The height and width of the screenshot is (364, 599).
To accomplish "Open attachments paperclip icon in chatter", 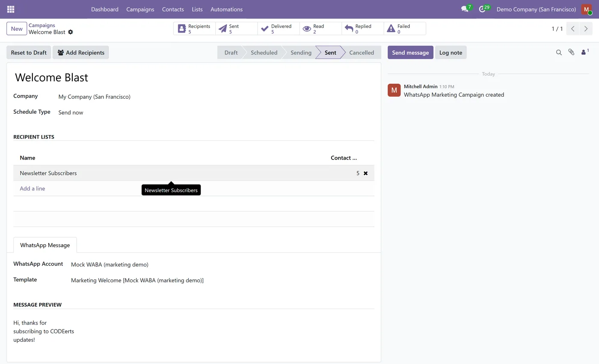I will (571, 52).
